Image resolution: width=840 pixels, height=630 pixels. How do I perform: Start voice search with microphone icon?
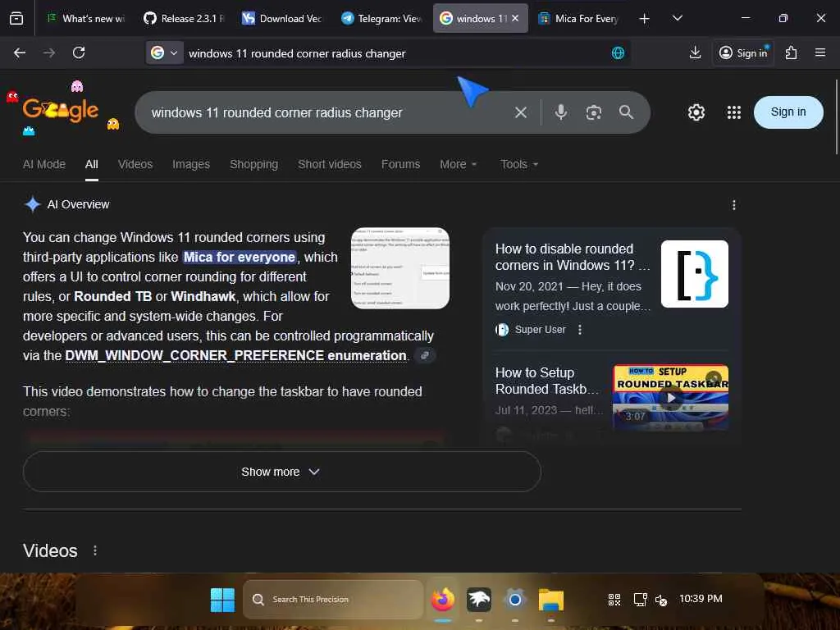561,112
